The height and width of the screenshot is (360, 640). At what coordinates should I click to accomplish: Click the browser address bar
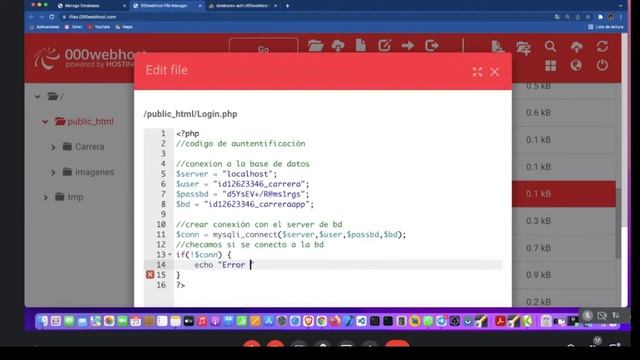click(306, 17)
